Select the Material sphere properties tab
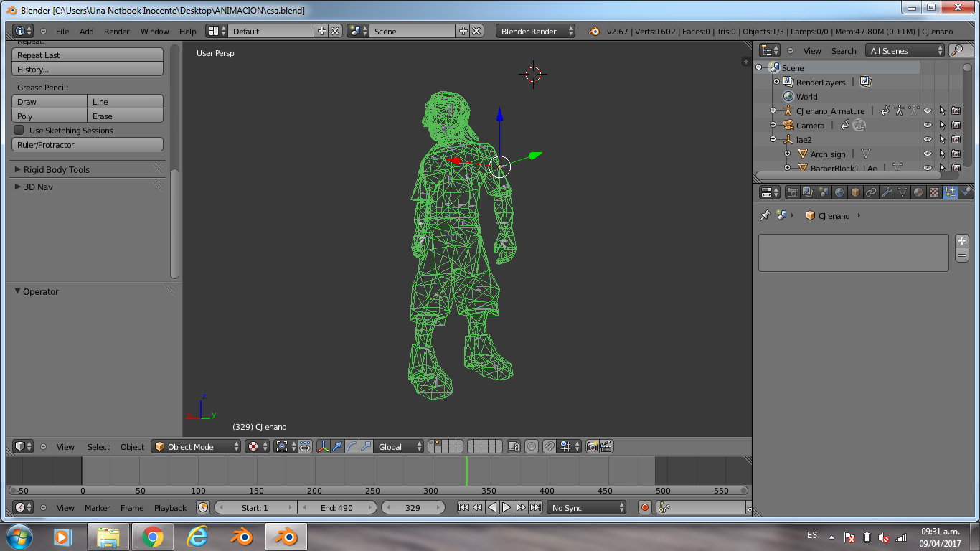 pyautogui.click(x=918, y=192)
